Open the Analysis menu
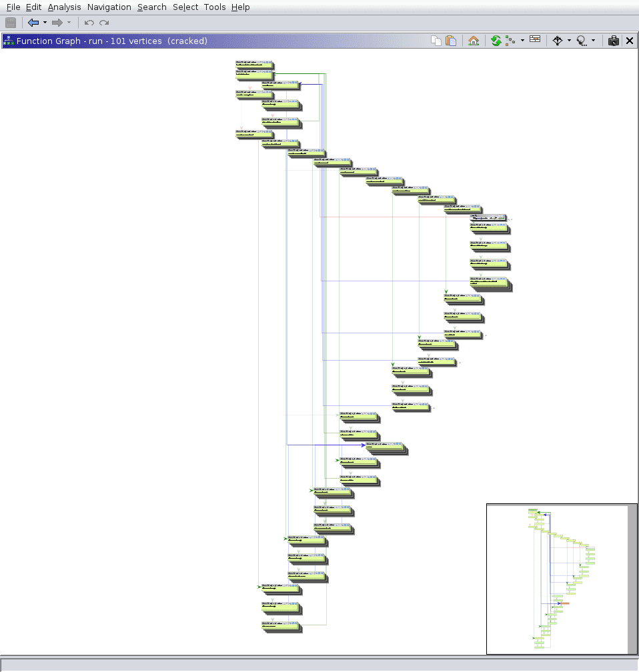 click(x=64, y=7)
